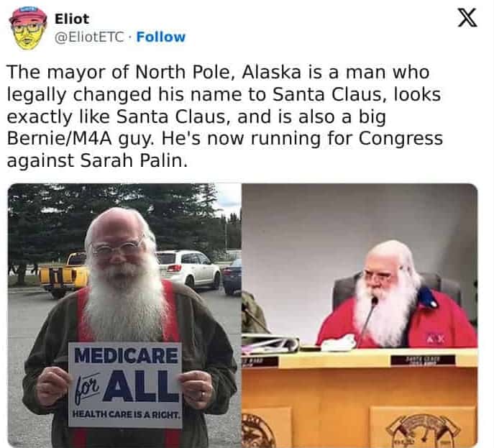Click the Health Care Is A Right caption
This screenshot has height=448, width=494.
(127, 415)
